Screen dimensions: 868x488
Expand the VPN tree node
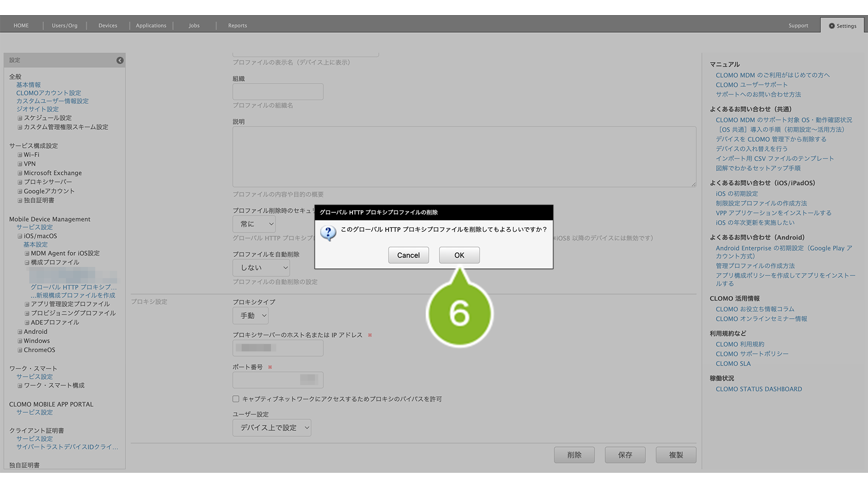click(x=20, y=164)
